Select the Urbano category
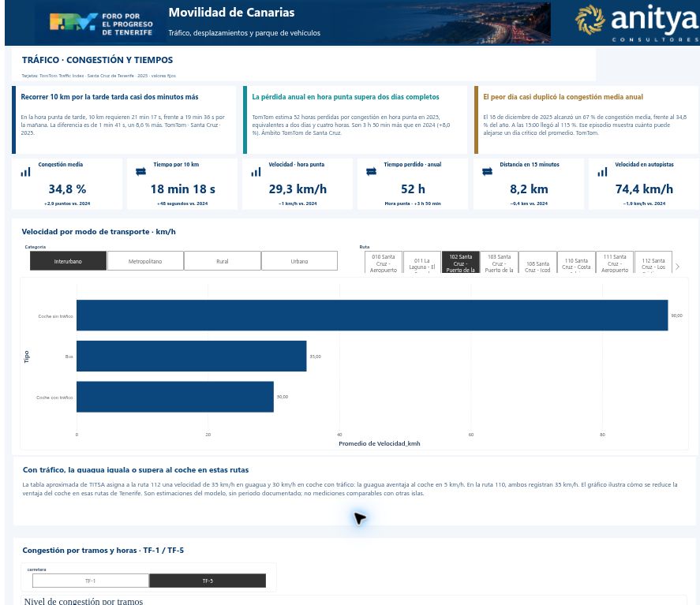Screen dimensions: 700x605 pyautogui.click(x=299, y=261)
